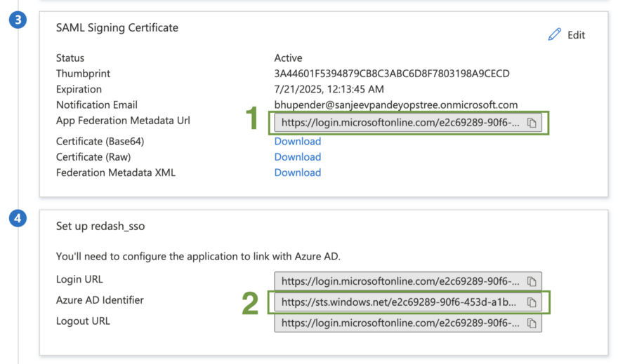Click the pencil icon beside Edit

tap(555, 34)
